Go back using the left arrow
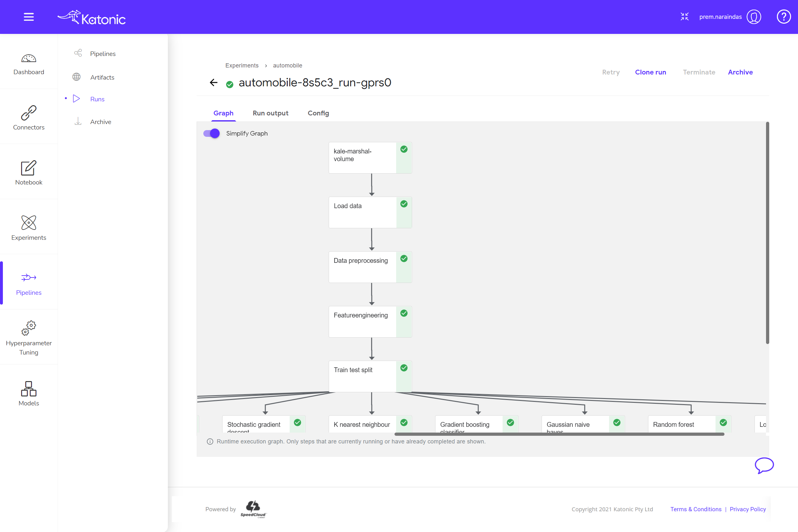Viewport: 798px width, 532px height. point(214,82)
